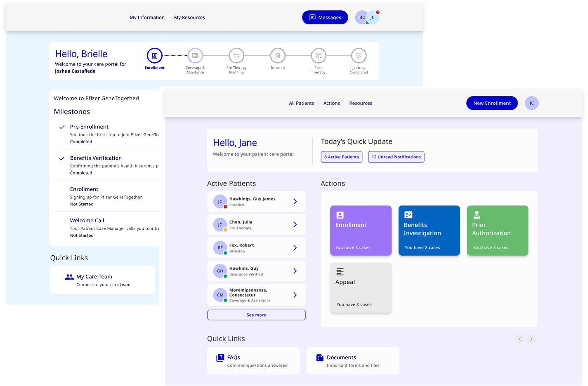Click the Pre-Therapy Planning step icon

tap(236, 56)
